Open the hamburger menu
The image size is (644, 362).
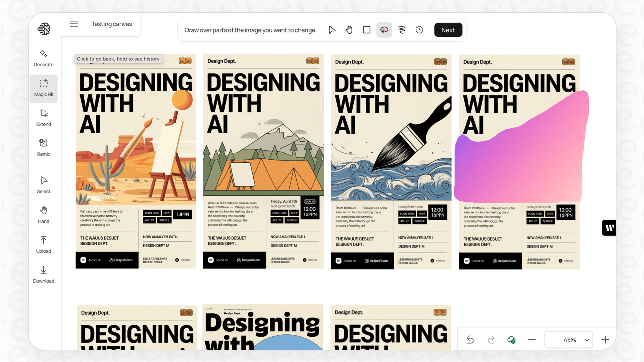[74, 24]
